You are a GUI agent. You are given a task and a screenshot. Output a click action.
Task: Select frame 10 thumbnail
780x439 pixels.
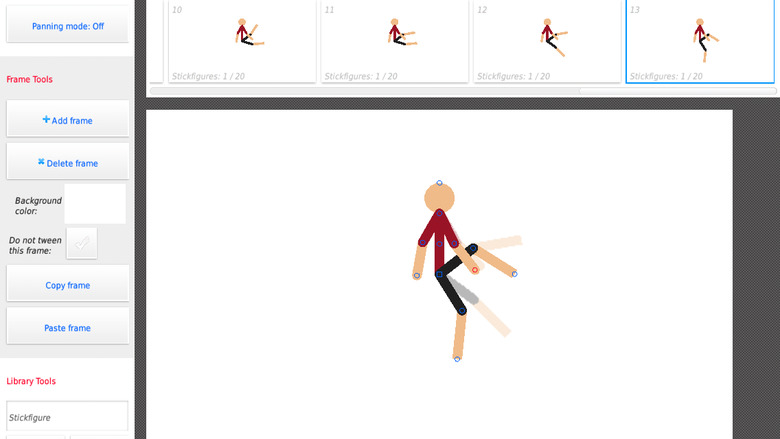pyautogui.click(x=242, y=41)
